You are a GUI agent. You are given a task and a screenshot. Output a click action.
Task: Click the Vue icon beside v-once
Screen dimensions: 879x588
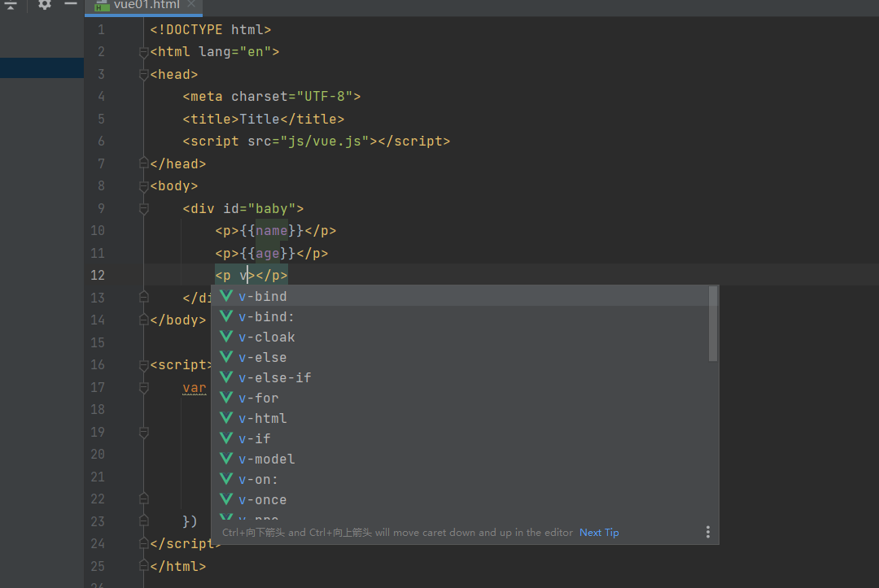point(226,499)
